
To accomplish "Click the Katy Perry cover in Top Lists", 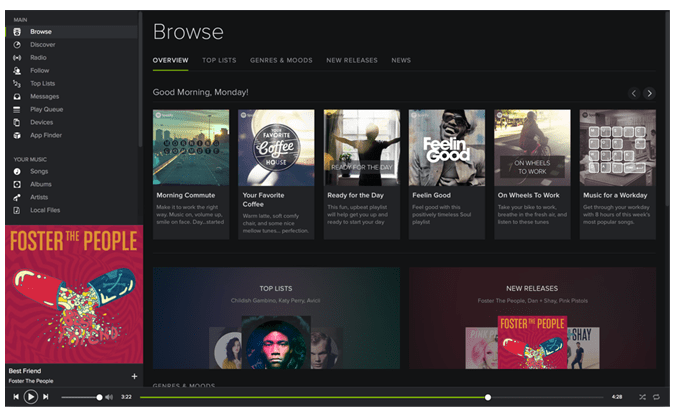I will (x=226, y=348).
